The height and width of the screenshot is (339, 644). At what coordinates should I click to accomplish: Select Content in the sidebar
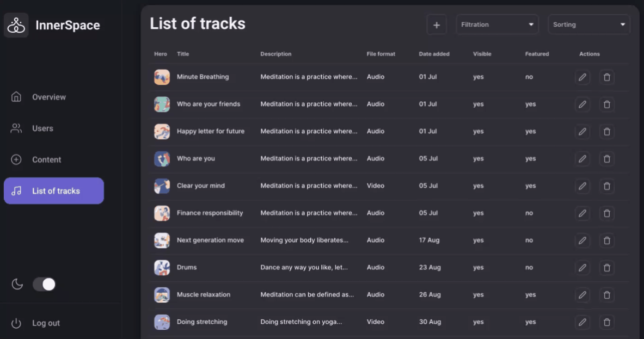[x=46, y=159]
